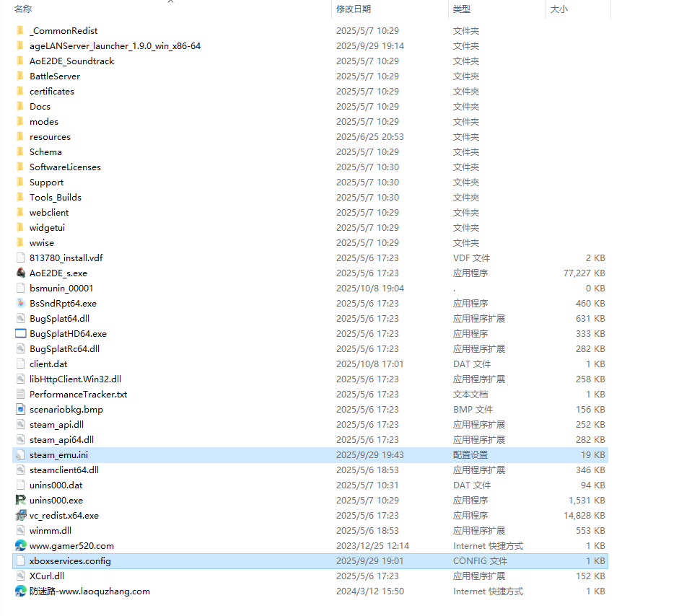
Task: Sort by the 类型 column header
Action: point(462,9)
